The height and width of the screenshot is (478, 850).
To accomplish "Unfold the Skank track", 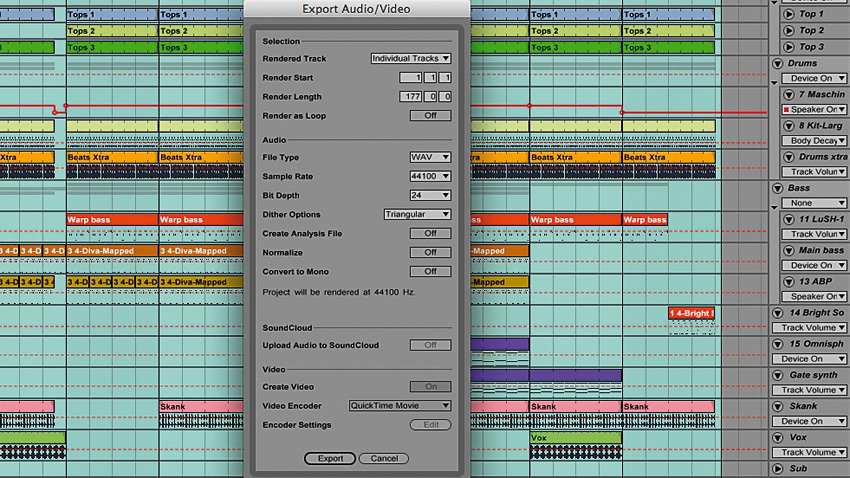I will pyautogui.click(x=777, y=406).
